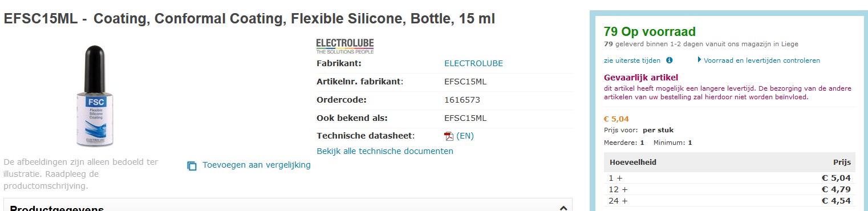Click the Electrolube brand logo
The height and width of the screenshot is (211, 868).
coord(345,46)
